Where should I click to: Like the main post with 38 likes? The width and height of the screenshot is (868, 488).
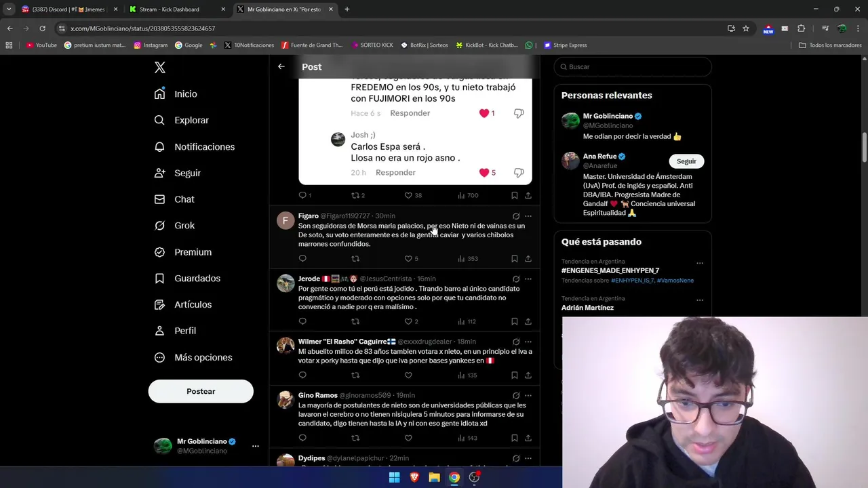coord(413,195)
